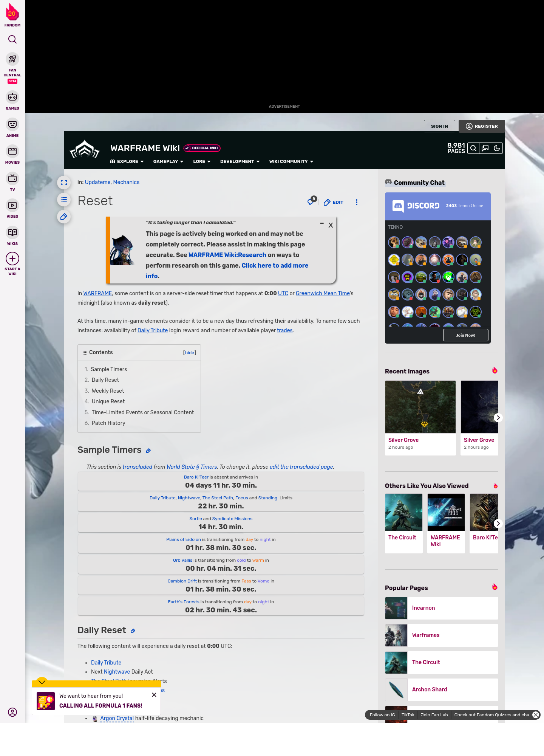Minimize the research notice banner
The width and height of the screenshot is (544, 756).
pos(322,223)
